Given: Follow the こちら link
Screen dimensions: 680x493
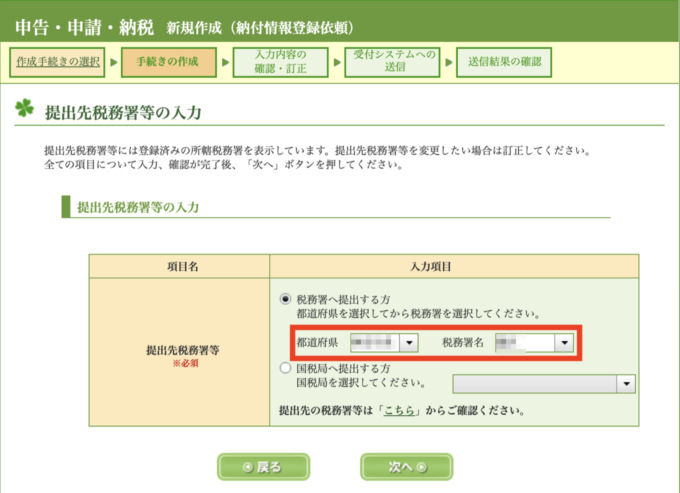Looking at the screenshot, I should (x=399, y=410).
